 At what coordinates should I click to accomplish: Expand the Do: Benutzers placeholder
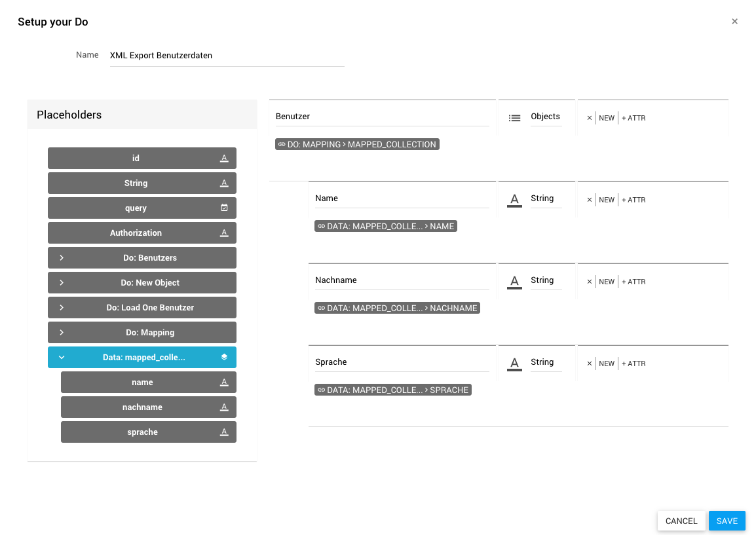[62, 257]
